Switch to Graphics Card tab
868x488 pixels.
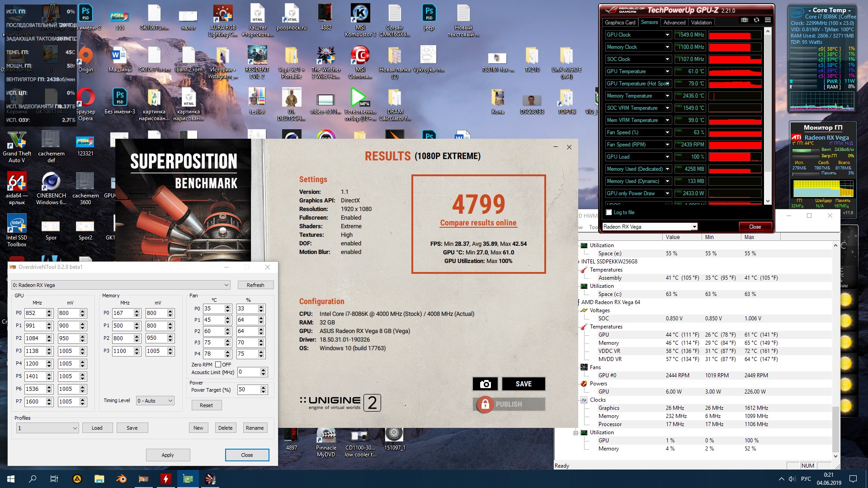click(x=620, y=23)
